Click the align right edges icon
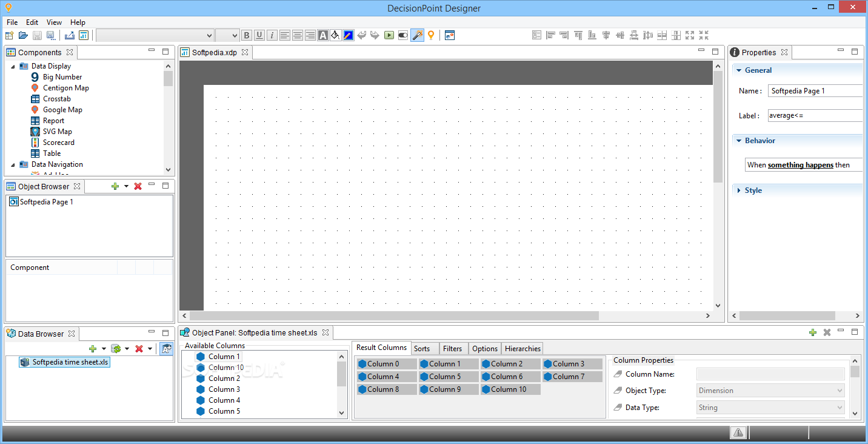This screenshot has height=444, width=868. [x=564, y=35]
